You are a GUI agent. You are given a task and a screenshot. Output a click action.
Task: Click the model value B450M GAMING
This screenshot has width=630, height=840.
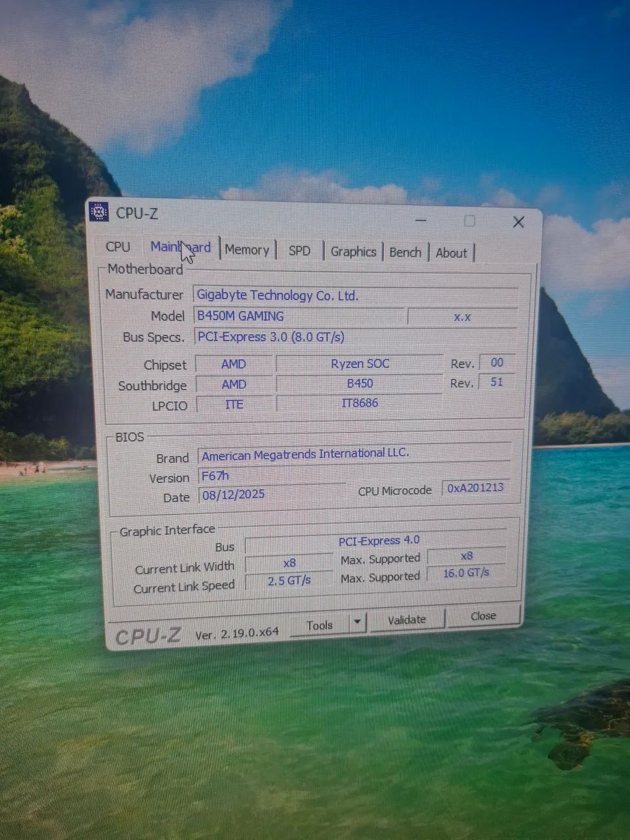pyautogui.click(x=299, y=316)
